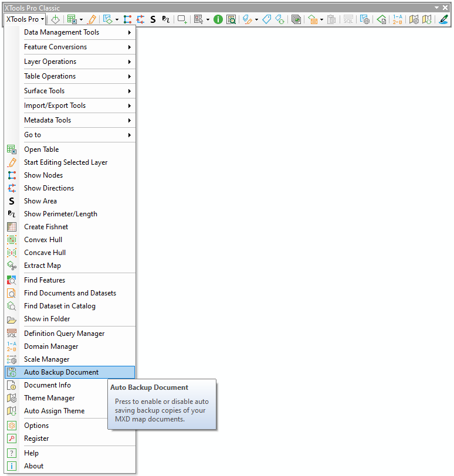Select Open Table from the menu

(70, 149)
